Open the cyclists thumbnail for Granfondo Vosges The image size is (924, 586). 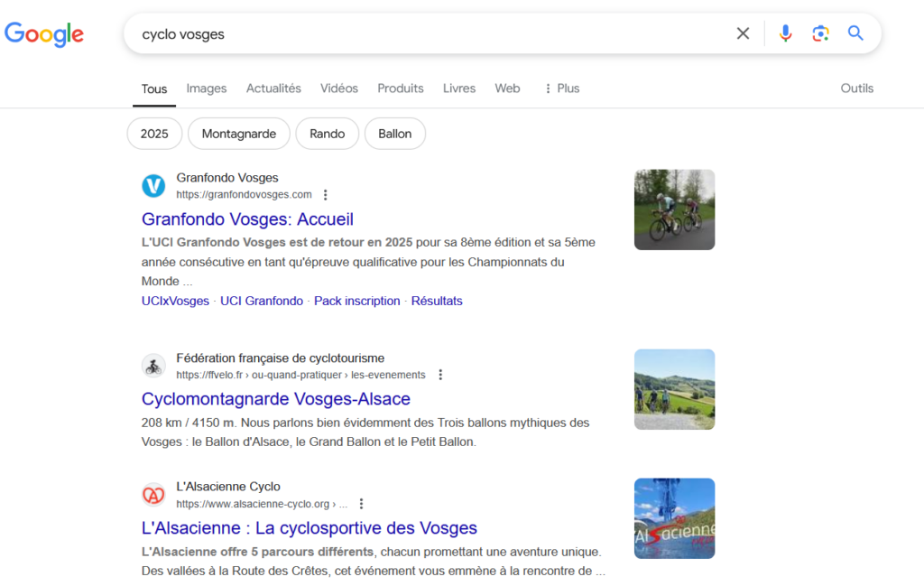pyautogui.click(x=674, y=209)
